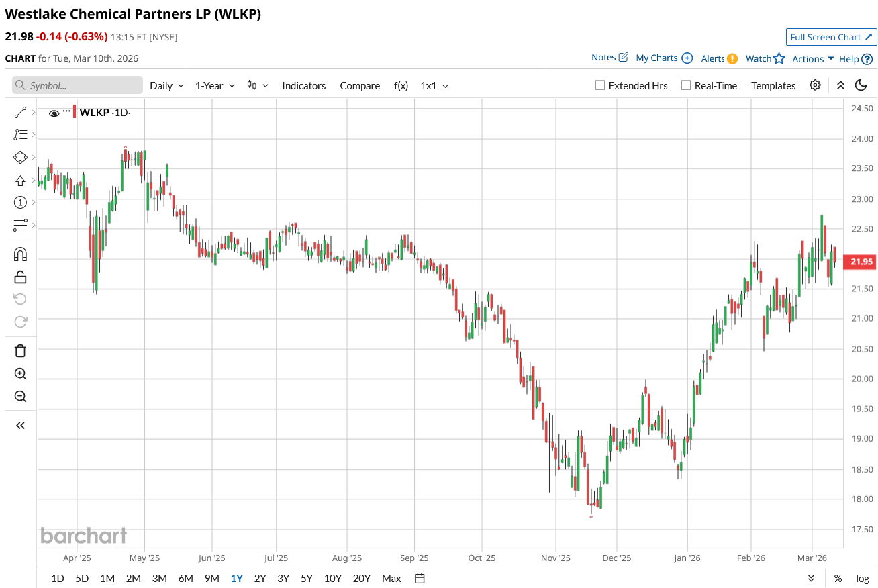The width and height of the screenshot is (878, 588).
Task: Expand the Actions dropdown menu
Action: [x=813, y=59]
